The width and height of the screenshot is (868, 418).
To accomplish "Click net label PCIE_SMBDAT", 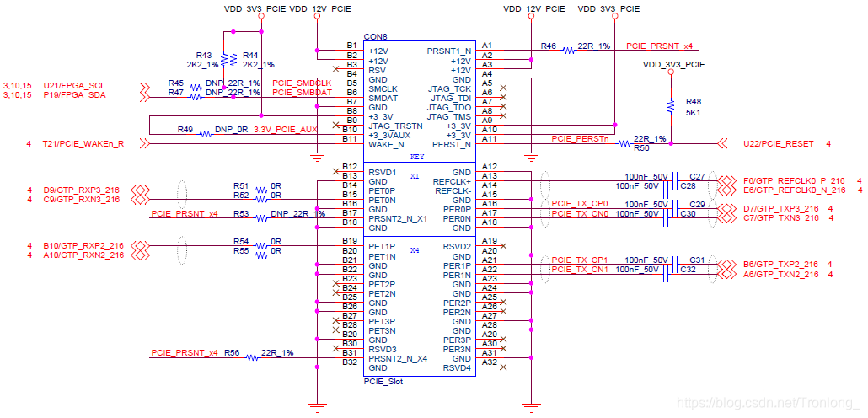I will [x=303, y=93].
